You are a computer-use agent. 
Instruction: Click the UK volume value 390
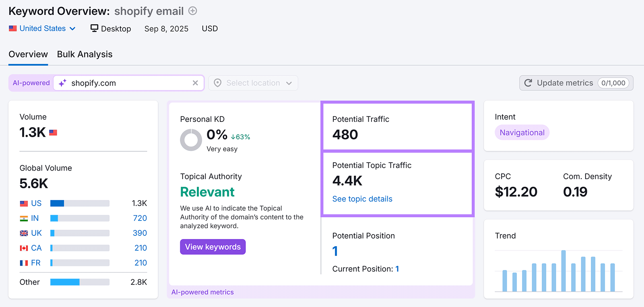(x=140, y=233)
